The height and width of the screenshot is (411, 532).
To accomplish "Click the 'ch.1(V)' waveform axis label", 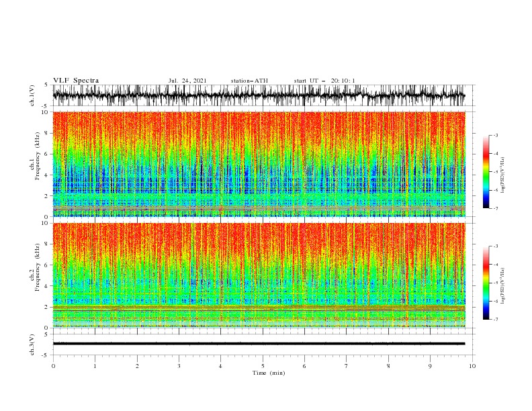I will tap(32, 95).
